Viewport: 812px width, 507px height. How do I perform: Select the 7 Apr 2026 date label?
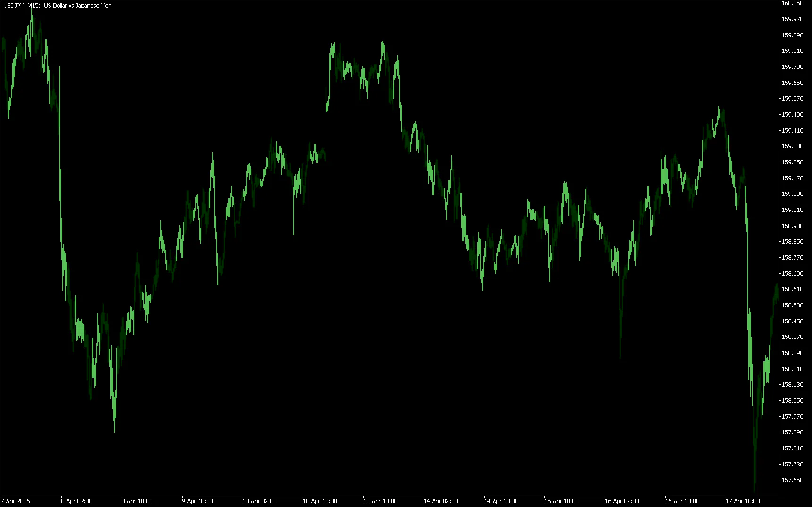[x=16, y=501]
